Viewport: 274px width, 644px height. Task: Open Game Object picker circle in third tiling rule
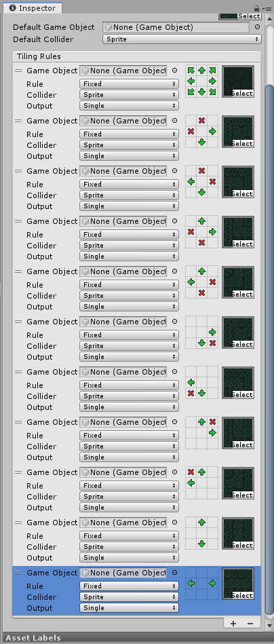(x=174, y=171)
